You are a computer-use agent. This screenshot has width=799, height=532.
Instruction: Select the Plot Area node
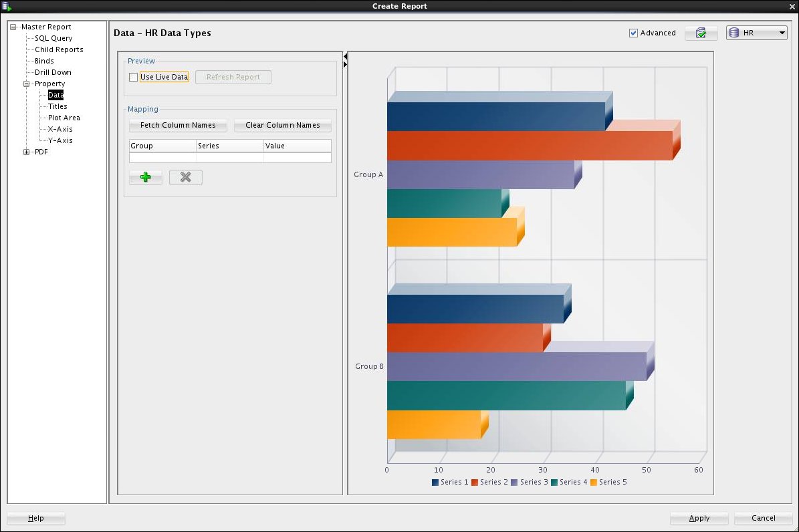coord(64,118)
